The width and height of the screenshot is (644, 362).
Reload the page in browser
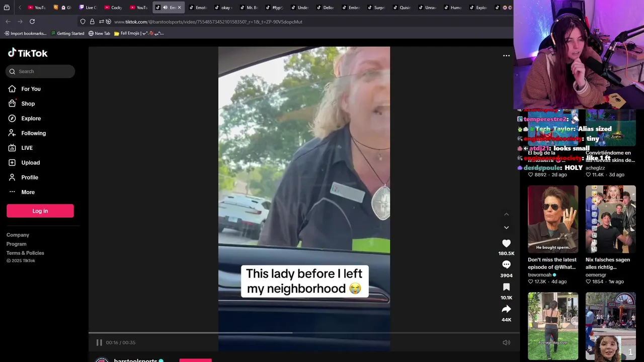point(32,22)
